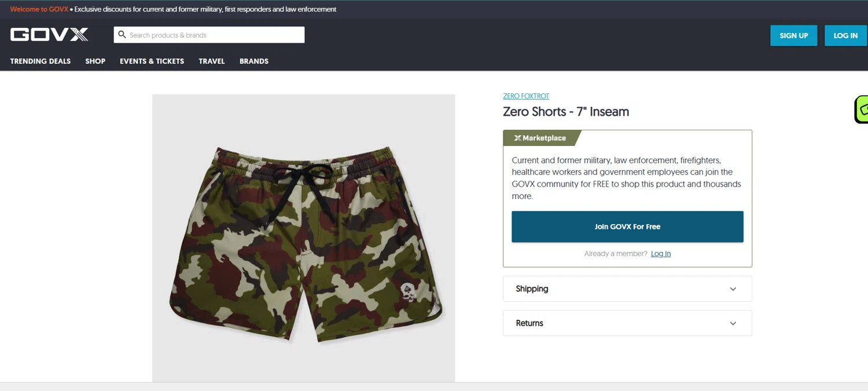
Task: Click the Welcome to GOVX banner text
Action: [38, 9]
